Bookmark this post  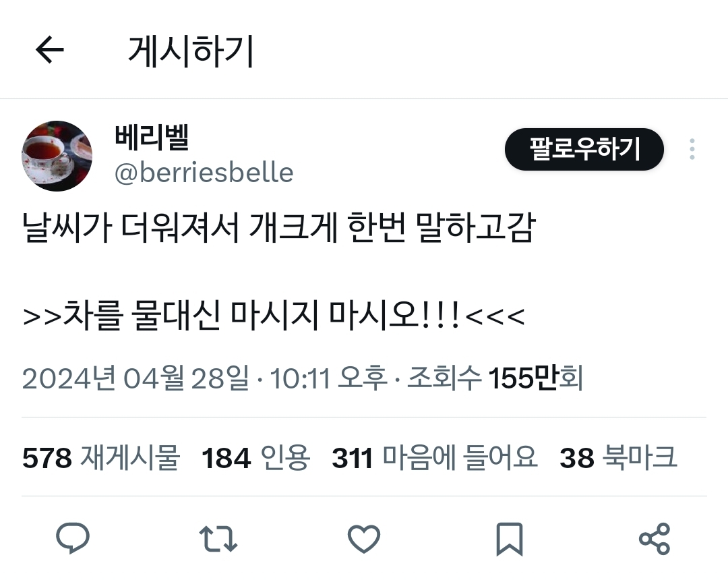point(510,539)
